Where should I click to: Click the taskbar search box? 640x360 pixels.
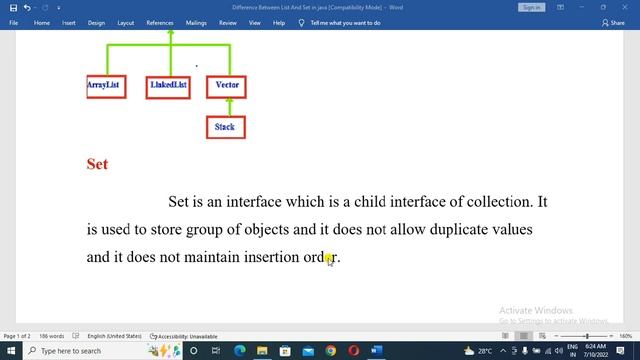102,351
